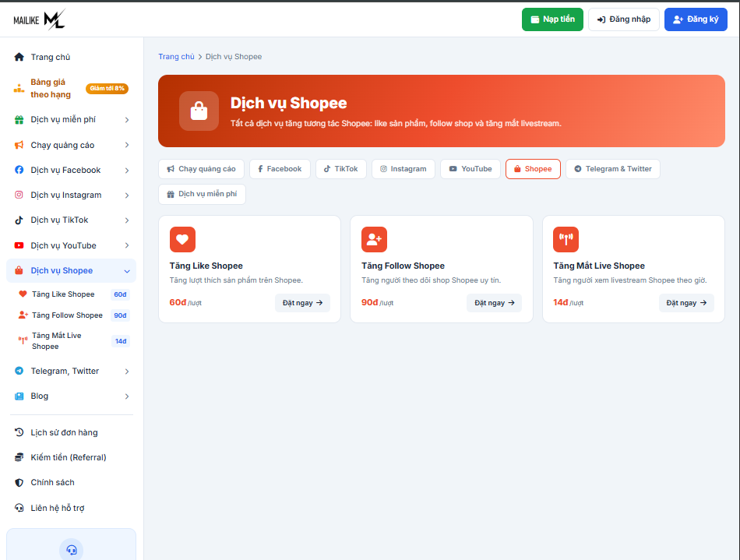Screen dimensions: 740x560
Task: Click the Đăng ký button
Action: [x=696, y=19]
